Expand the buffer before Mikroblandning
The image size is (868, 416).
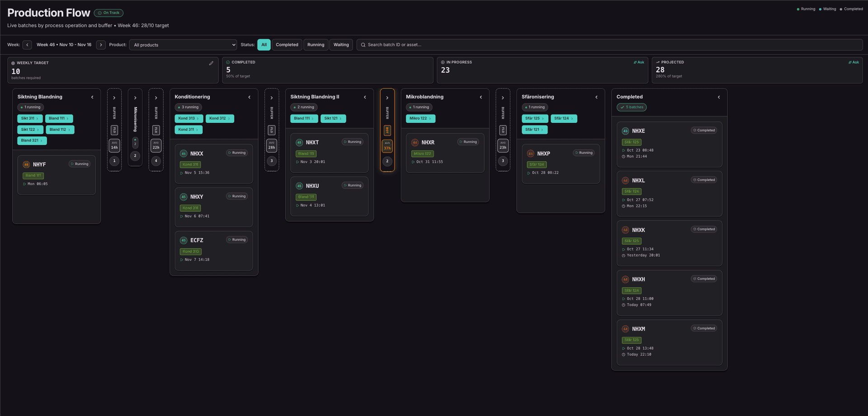point(387,97)
